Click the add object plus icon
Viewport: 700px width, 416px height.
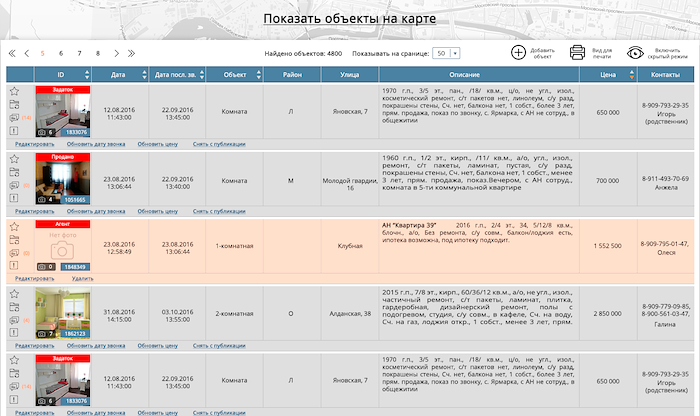pos(518,53)
